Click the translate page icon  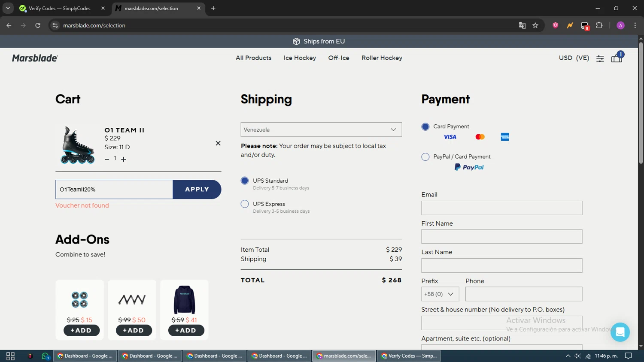[522, 25]
